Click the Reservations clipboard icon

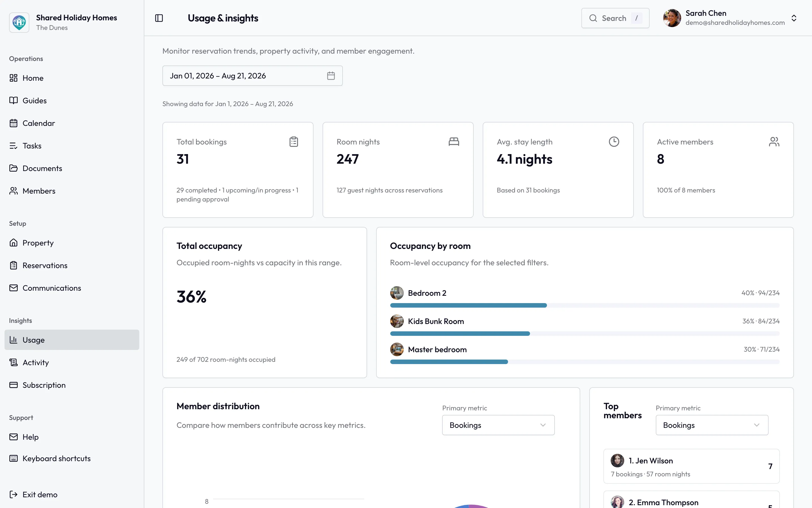(x=14, y=265)
